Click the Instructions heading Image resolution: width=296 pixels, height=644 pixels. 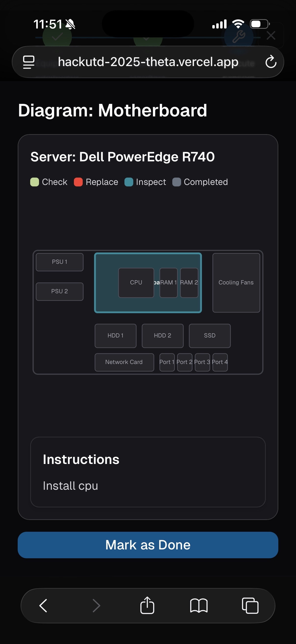pyautogui.click(x=81, y=460)
